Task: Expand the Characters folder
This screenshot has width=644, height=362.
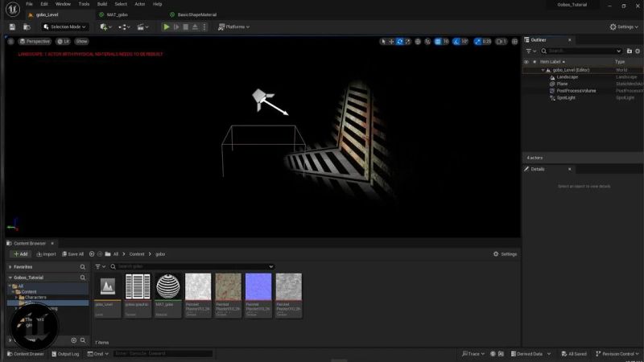Action: click(x=16, y=297)
